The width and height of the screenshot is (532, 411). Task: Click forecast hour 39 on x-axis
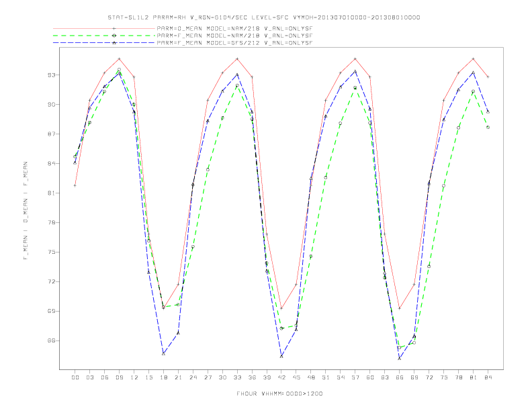click(x=267, y=377)
